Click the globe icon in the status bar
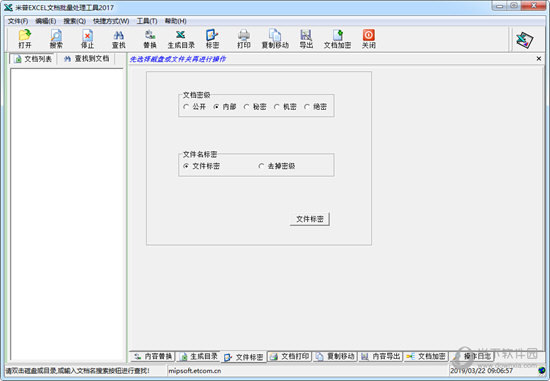 542,370
